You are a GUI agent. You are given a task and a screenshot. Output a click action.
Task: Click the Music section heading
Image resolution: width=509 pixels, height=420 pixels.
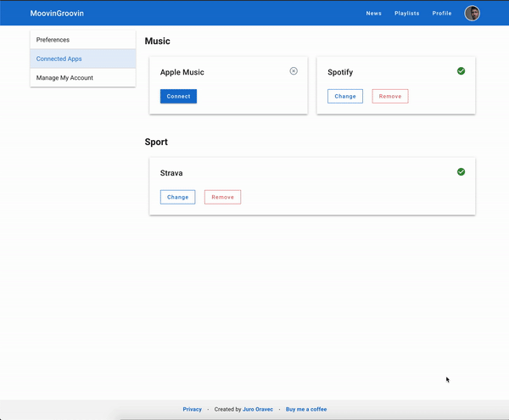(158, 42)
